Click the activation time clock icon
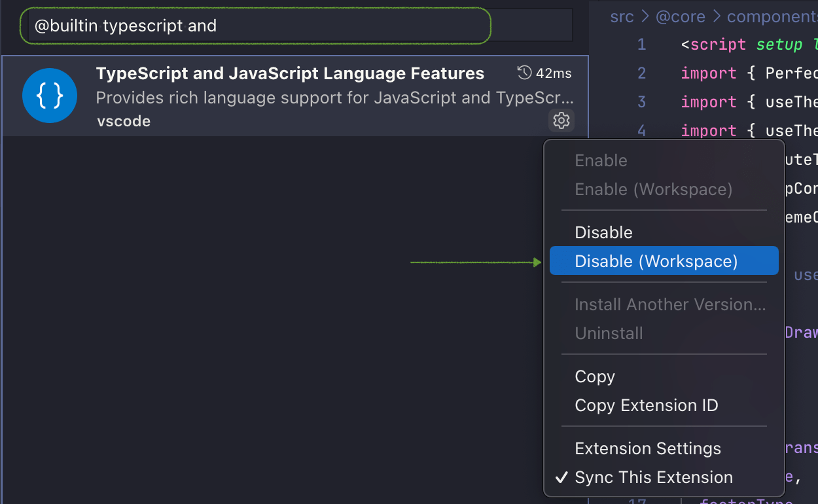Viewport: 818px width, 504px height. 524,73
